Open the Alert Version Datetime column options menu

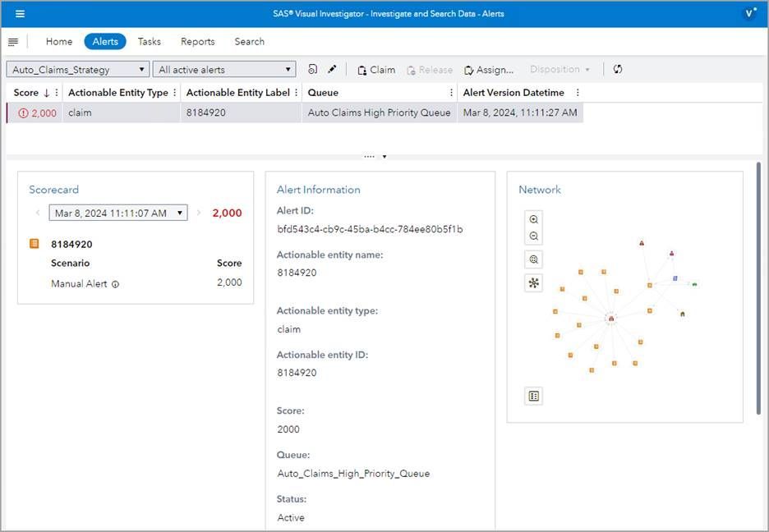coord(578,93)
